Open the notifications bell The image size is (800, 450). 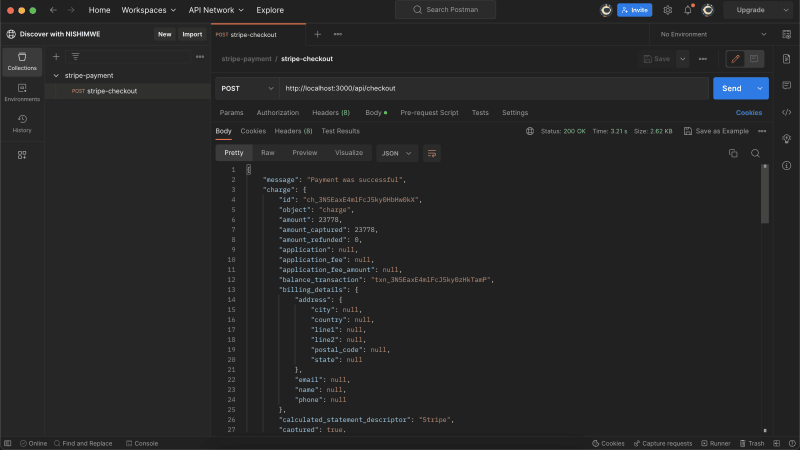(688, 10)
